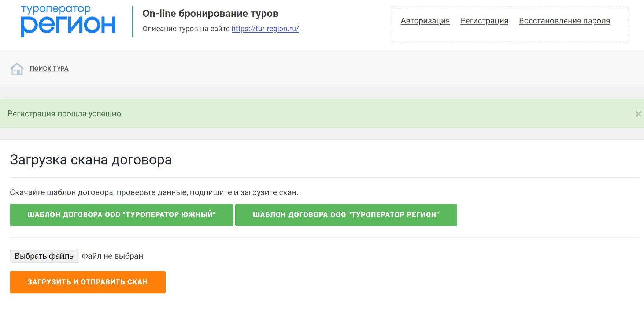Click the home icon in breadcrumb
The width and height of the screenshot is (644, 311).
click(17, 69)
